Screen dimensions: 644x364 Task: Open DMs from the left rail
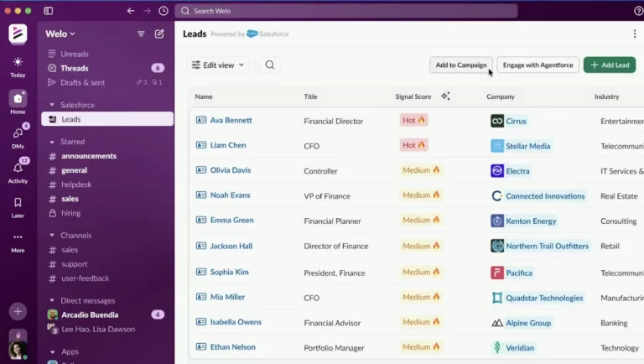[x=18, y=136]
